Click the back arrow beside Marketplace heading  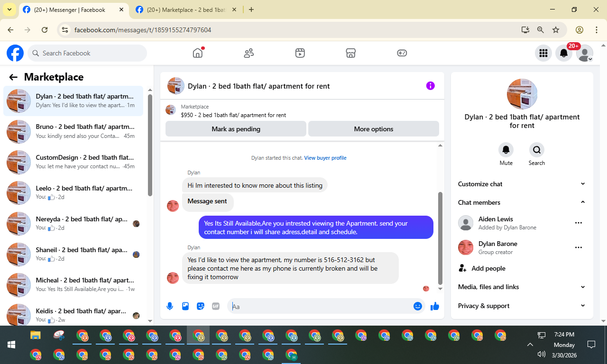tap(13, 77)
